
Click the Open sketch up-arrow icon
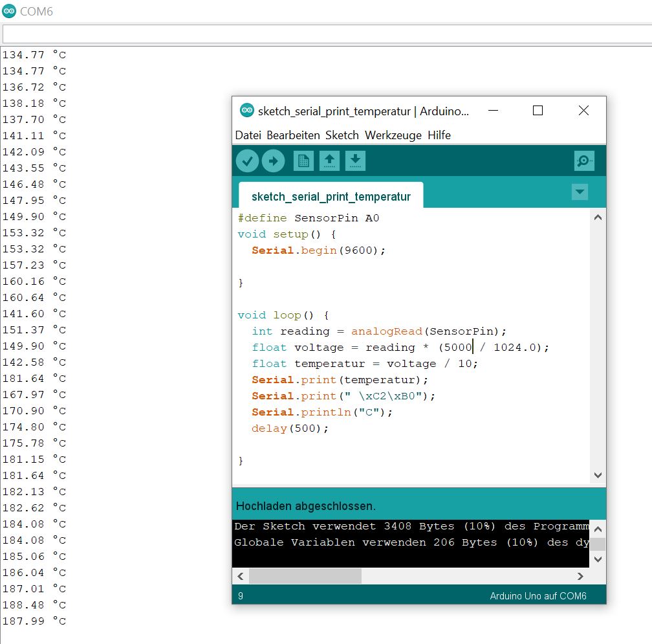coord(329,161)
